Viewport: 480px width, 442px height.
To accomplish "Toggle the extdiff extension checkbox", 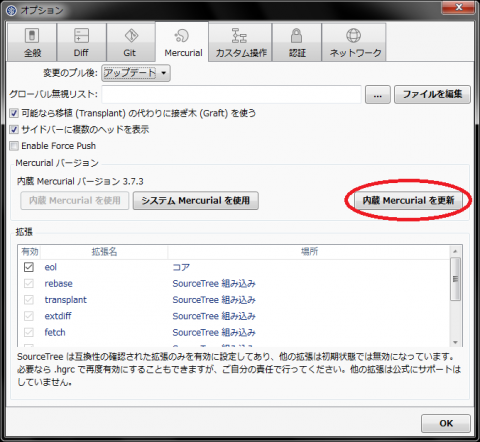I will (x=29, y=316).
